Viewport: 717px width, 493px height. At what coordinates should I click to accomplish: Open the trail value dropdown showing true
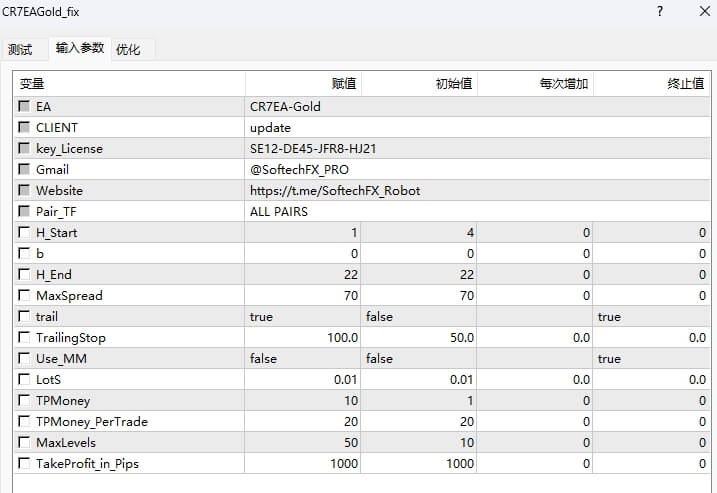[302, 317]
